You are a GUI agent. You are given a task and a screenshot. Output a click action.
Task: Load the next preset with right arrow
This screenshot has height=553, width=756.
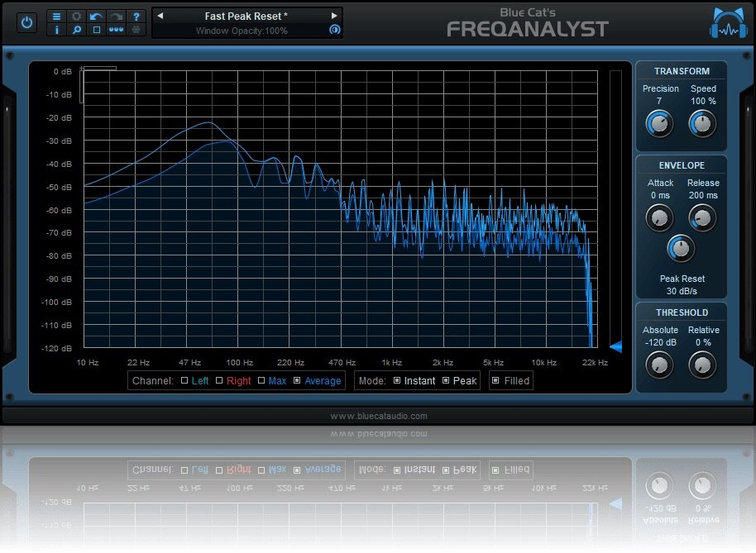click(334, 16)
